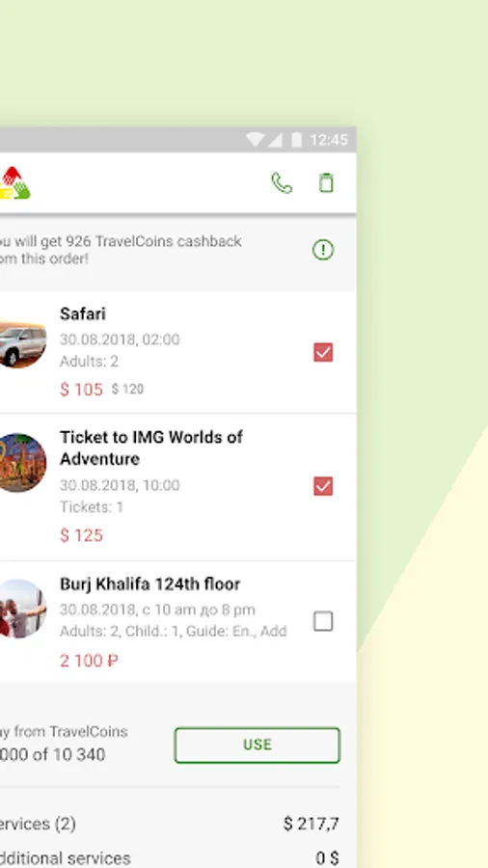Open the Safari item title
The height and width of the screenshot is (868, 488).
pos(82,313)
